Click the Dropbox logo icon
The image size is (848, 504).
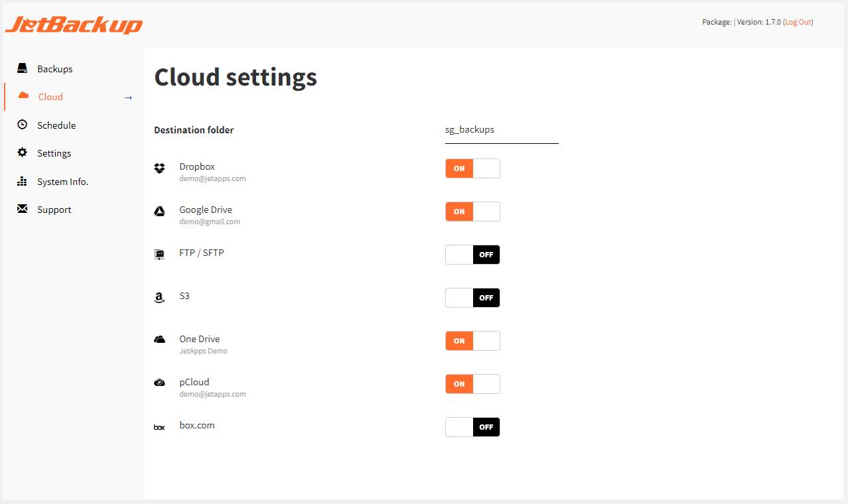(x=159, y=168)
